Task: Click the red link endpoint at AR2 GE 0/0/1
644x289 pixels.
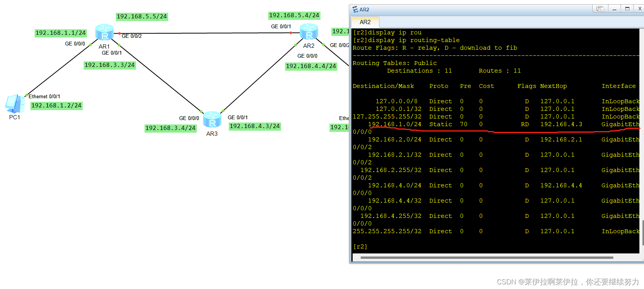Action: pyautogui.click(x=291, y=33)
